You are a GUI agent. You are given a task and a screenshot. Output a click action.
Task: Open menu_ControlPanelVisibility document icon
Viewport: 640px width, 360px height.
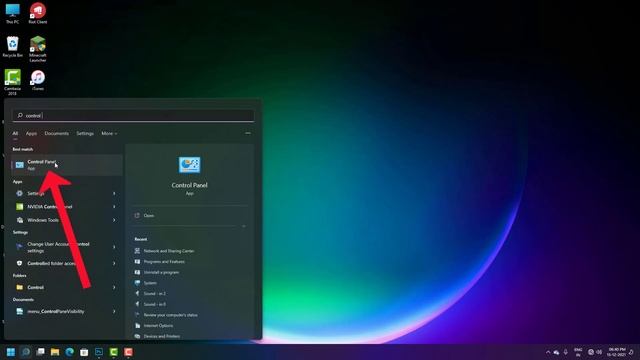click(19, 311)
